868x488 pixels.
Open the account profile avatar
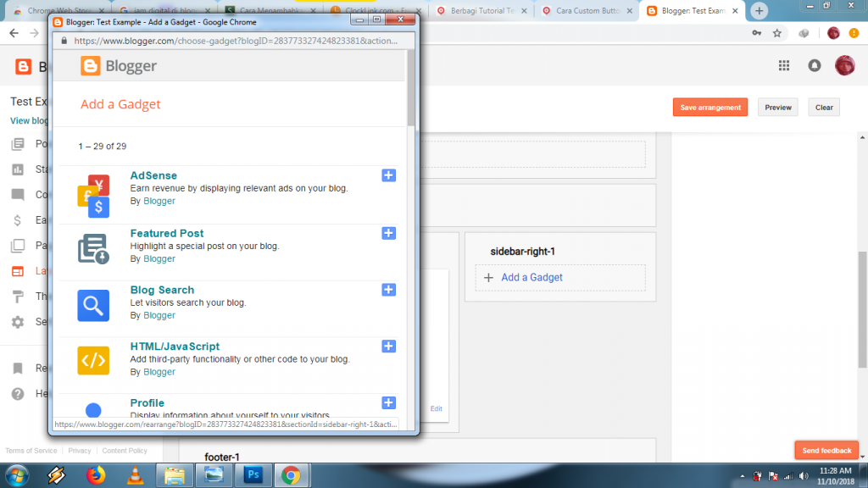point(845,65)
